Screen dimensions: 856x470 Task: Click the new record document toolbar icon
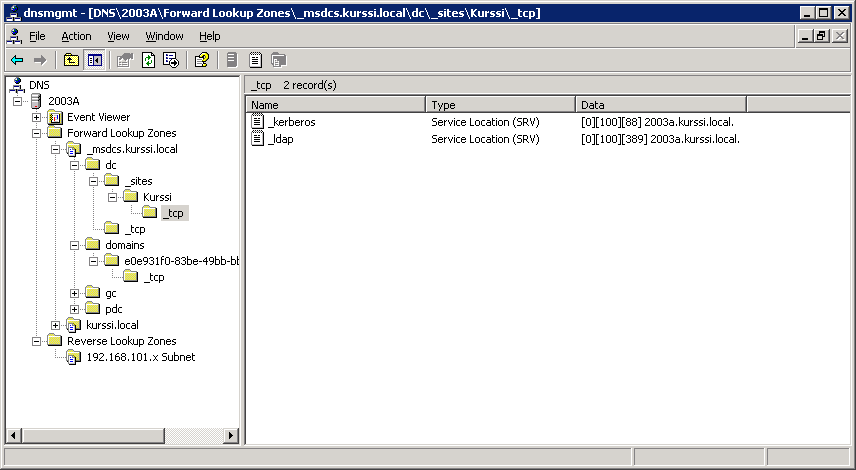(x=255, y=60)
